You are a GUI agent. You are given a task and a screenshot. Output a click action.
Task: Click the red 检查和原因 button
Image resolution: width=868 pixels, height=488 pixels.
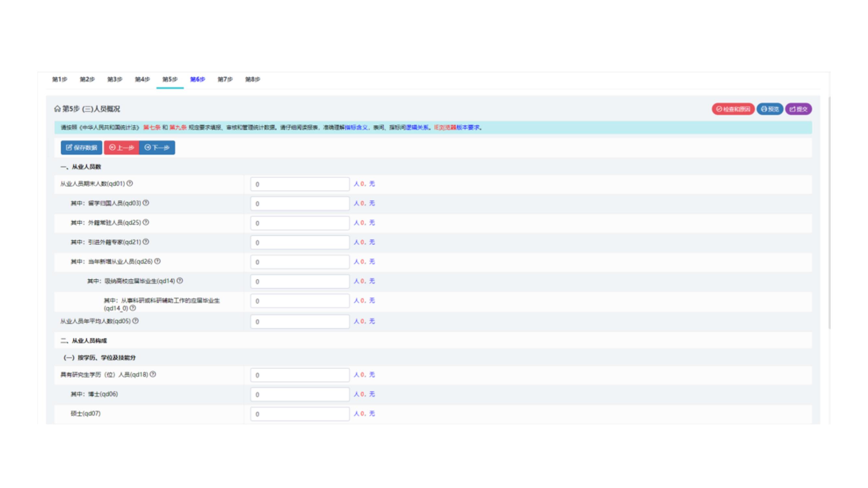[x=733, y=109]
